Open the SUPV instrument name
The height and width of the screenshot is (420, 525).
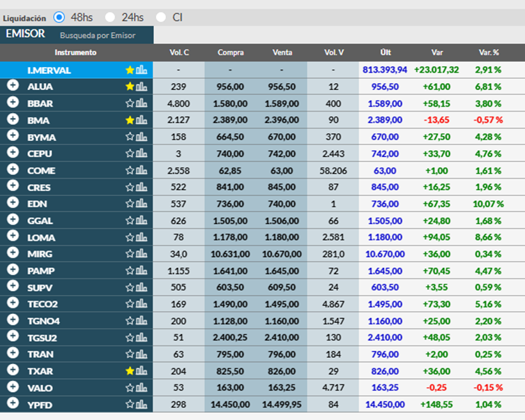pyautogui.click(x=40, y=287)
